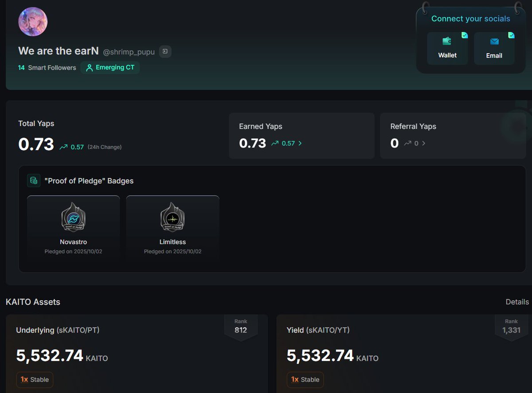
Task: Click Novastro's Pledged on 2025/10/02 date
Action: pyautogui.click(x=74, y=251)
